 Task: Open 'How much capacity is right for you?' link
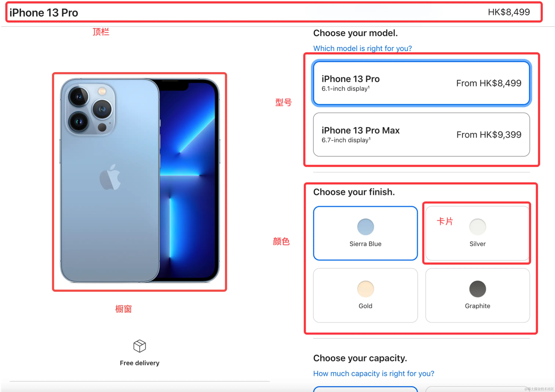[x=373, y=373]
